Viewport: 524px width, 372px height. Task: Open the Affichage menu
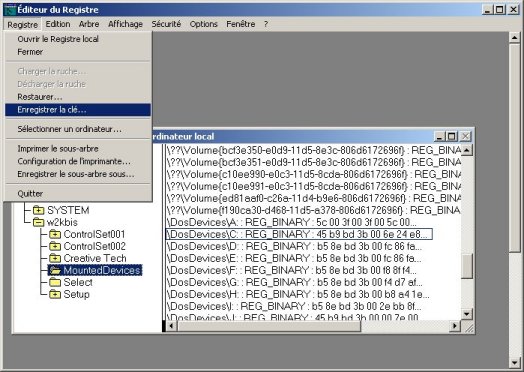pos(125,24)
